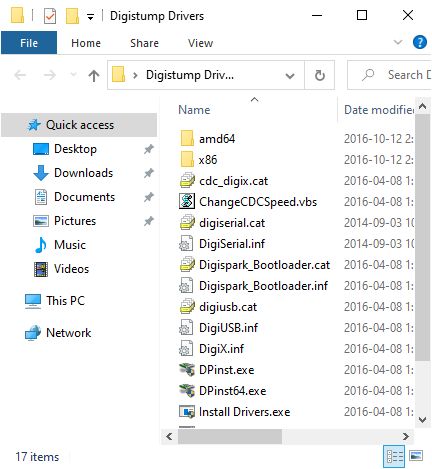Screen dimensions: 432x469
Task: Click the vertical scrollbar thumb
Action: [x=422, y=237]
